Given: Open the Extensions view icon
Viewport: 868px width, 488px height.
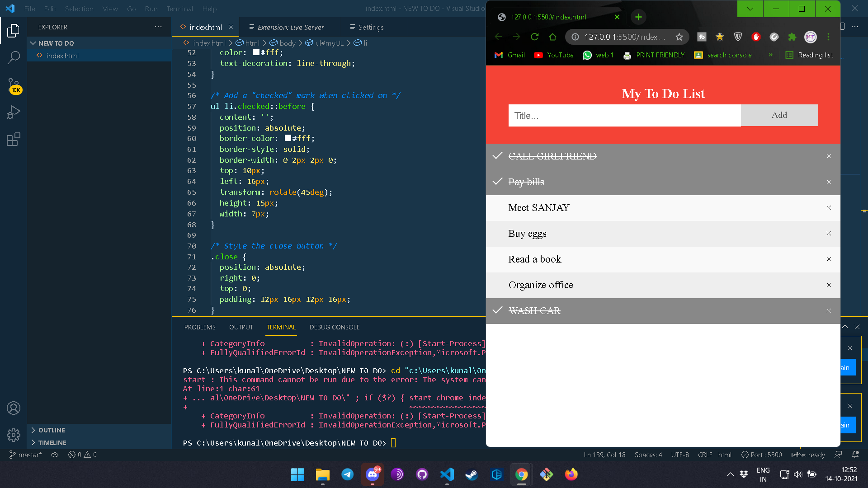Looking at the screenshot, I should [14, 139].
